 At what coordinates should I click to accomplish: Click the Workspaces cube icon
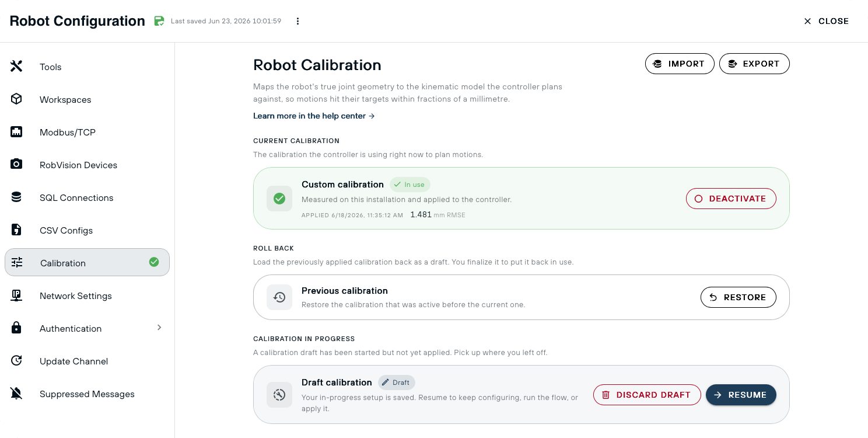coord(16,99)
